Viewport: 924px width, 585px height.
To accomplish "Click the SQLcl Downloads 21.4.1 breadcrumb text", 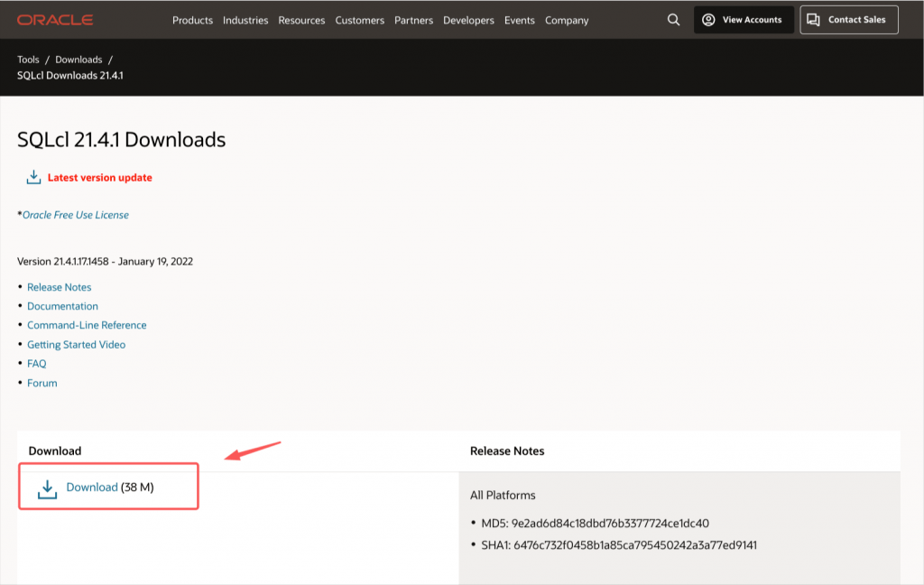I will tap(70, 76).
